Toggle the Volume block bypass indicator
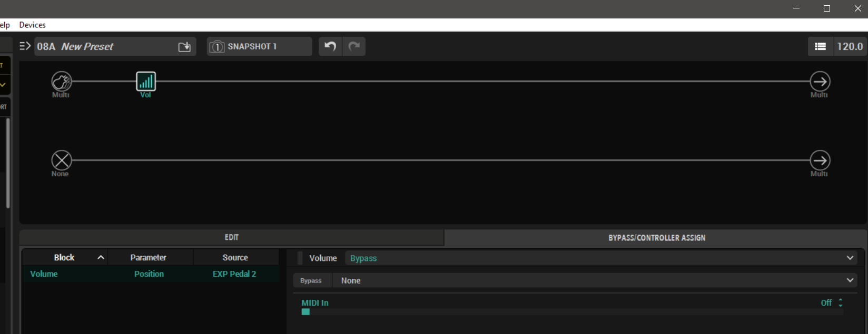The height and width of the screenshot is (334, 868). (300, 258)
